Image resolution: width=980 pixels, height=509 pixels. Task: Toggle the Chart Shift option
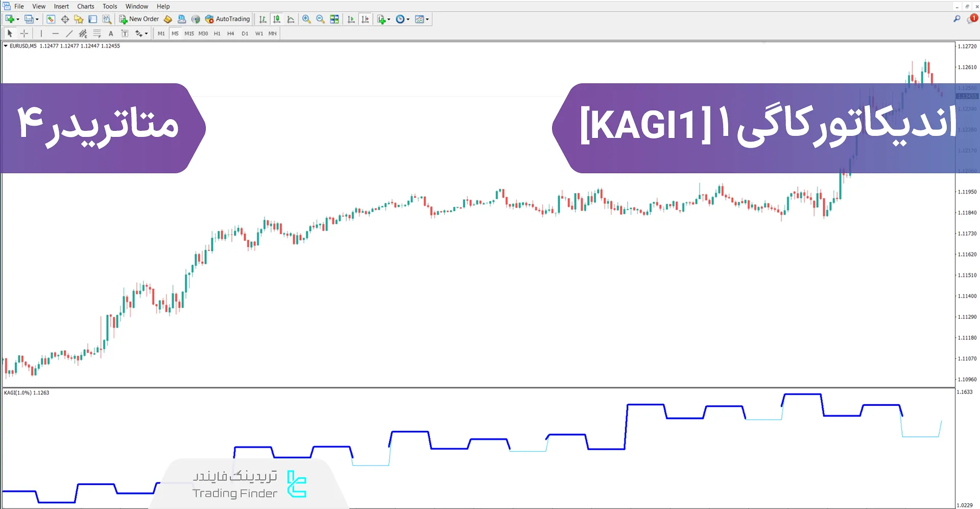pyautogui.click(x=365, y=19)
